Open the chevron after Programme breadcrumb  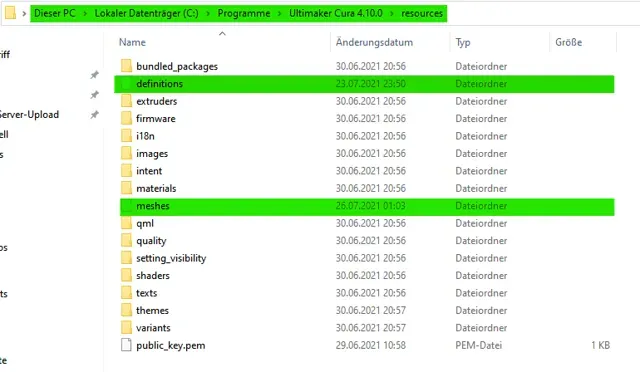[x=280, y=13]
